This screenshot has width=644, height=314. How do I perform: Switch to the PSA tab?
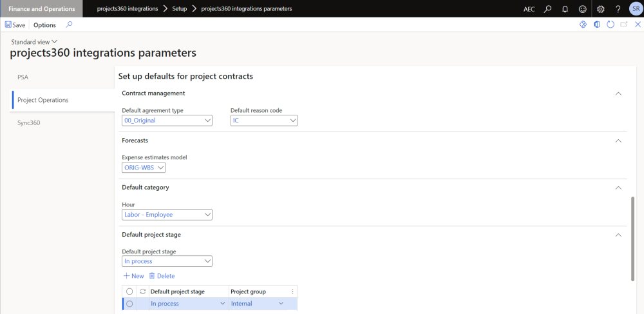23,77
